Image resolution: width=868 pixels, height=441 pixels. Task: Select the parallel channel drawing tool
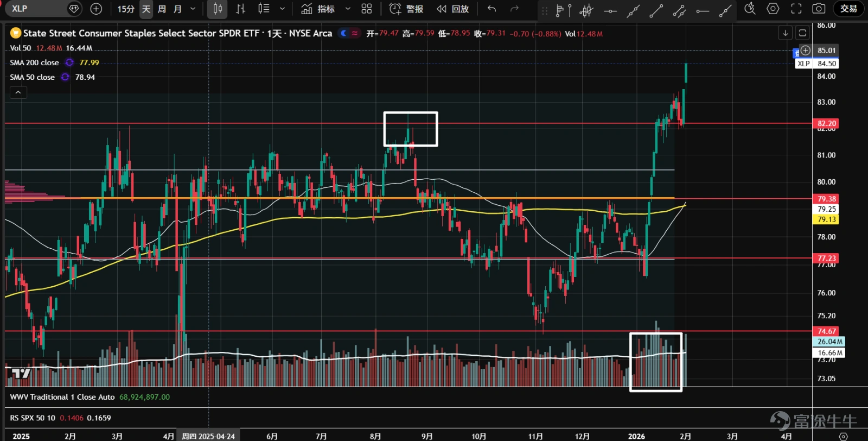679,10
